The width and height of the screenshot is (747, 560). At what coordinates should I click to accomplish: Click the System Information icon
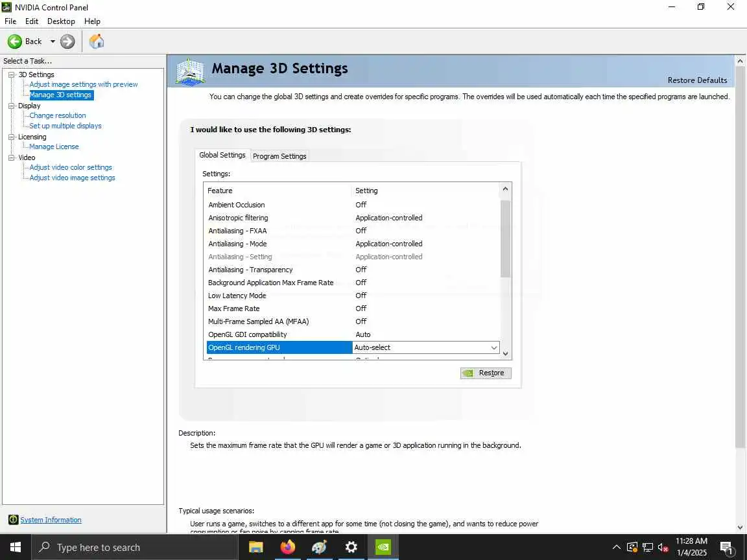14,520
